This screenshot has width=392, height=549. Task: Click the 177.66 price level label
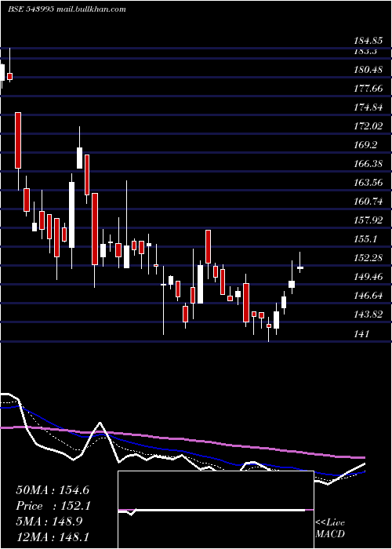[x=368, y=89]
